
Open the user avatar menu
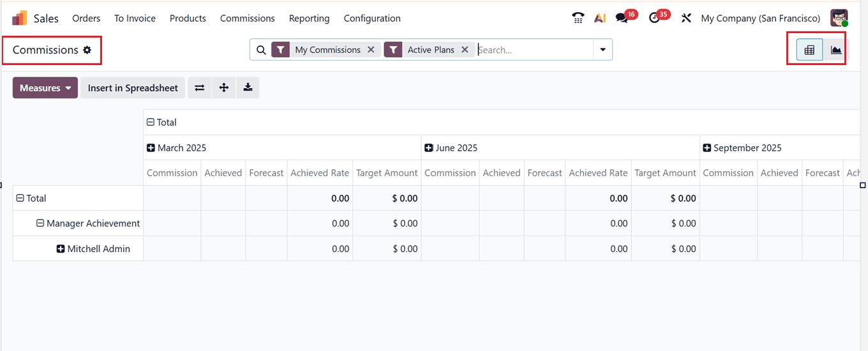839,18
